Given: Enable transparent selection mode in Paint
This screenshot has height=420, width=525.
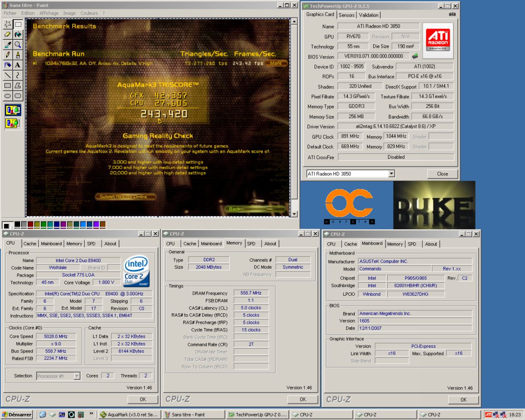Looking at the screenshot, I should coord(13,124).
